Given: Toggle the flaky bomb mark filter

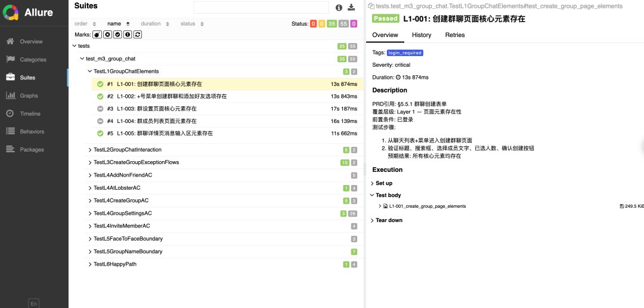Looking at the screenshot, I should pyautogui.click(x=97, y=35).
